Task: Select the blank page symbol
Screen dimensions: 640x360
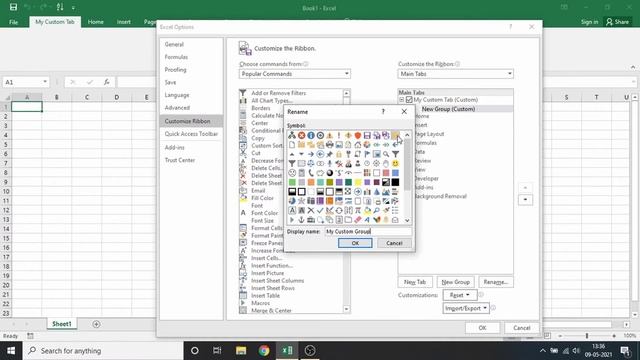Action: point(292,144)
